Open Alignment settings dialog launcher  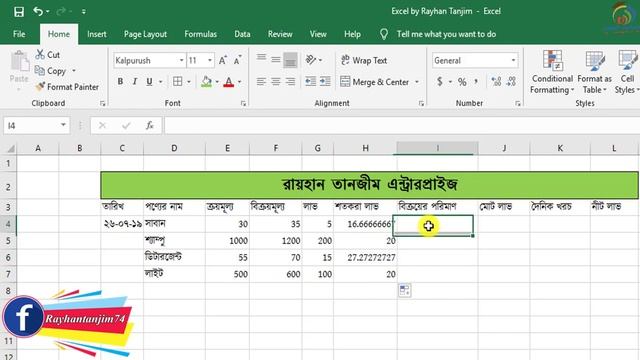pyautogui.click(x=421, y=104)
